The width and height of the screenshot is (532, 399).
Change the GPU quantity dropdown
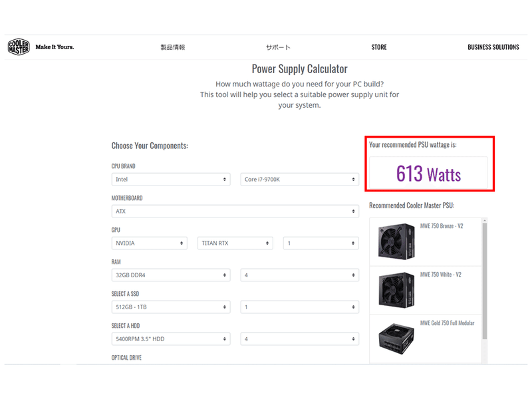click(321, 243)
